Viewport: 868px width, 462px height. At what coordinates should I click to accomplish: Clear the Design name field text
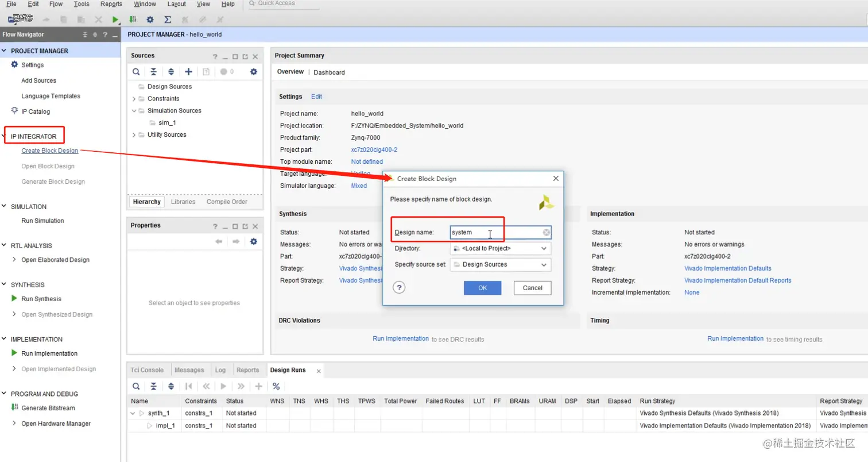(547, 232)
